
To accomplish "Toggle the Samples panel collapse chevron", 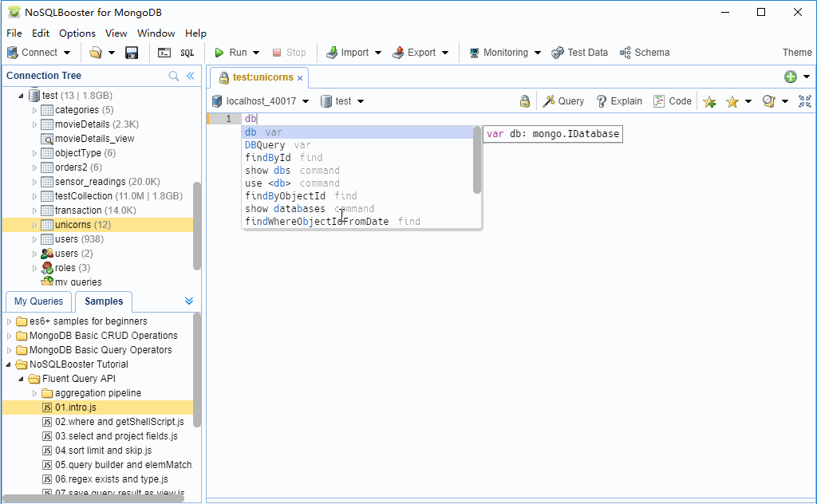I will tap(189, 301).
